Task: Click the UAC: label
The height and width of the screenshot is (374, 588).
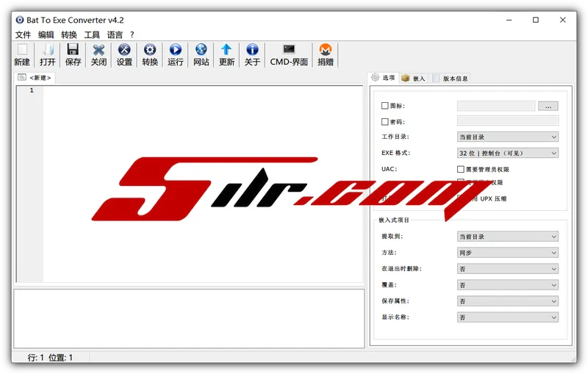Action: 390,169
